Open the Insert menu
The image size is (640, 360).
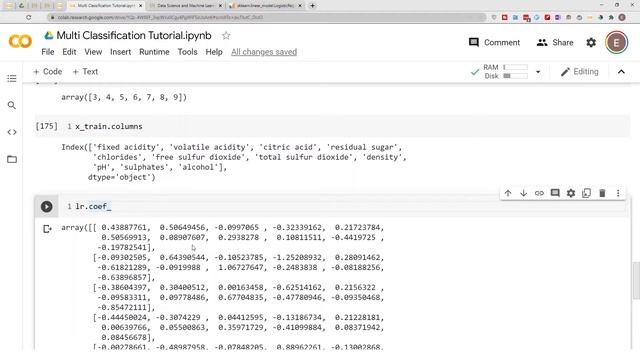[x=120, y=52]
